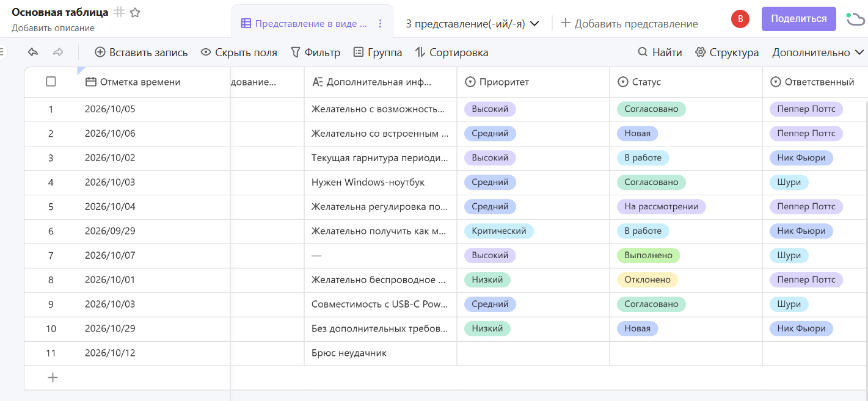Click date cell 2026/10/29

tap(154, 329)
